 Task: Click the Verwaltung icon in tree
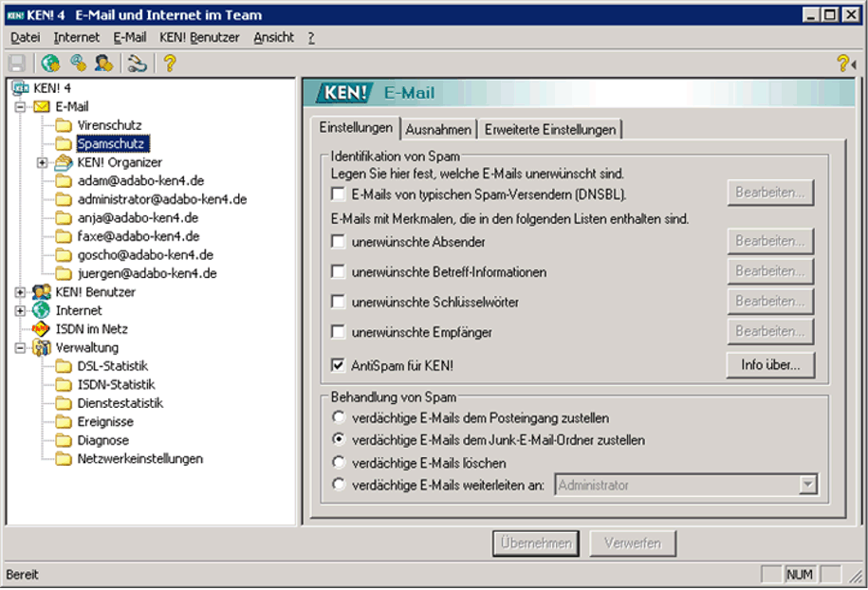click(42, 347)
